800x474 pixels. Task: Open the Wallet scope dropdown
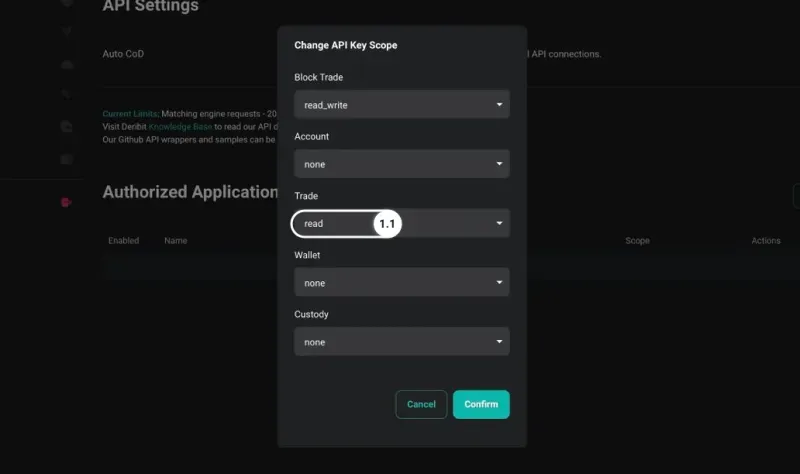point(402,282)
